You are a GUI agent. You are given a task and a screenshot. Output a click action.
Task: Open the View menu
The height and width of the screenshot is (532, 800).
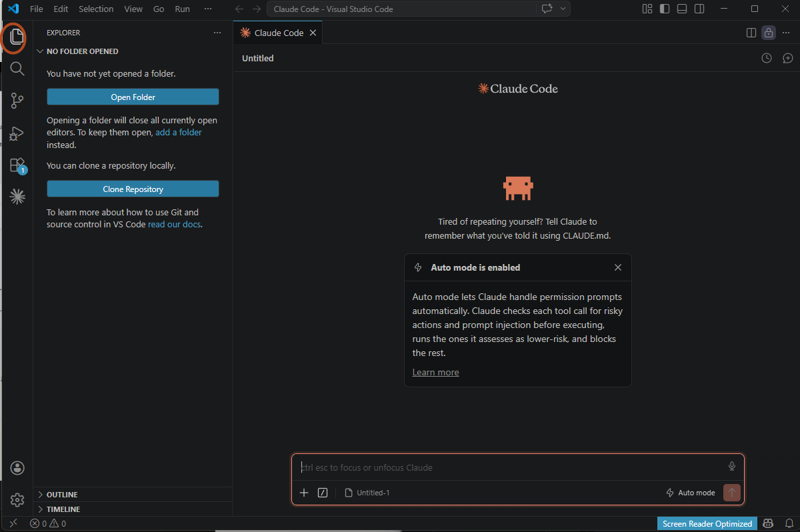(x=133, y=9)
